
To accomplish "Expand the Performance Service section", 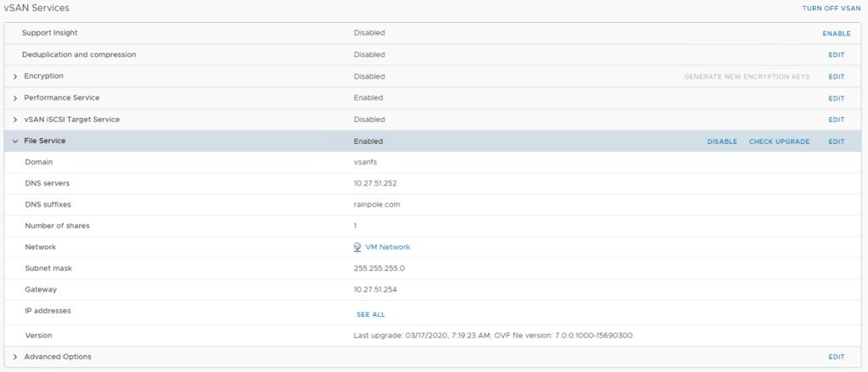I will [x=15, y=98].
